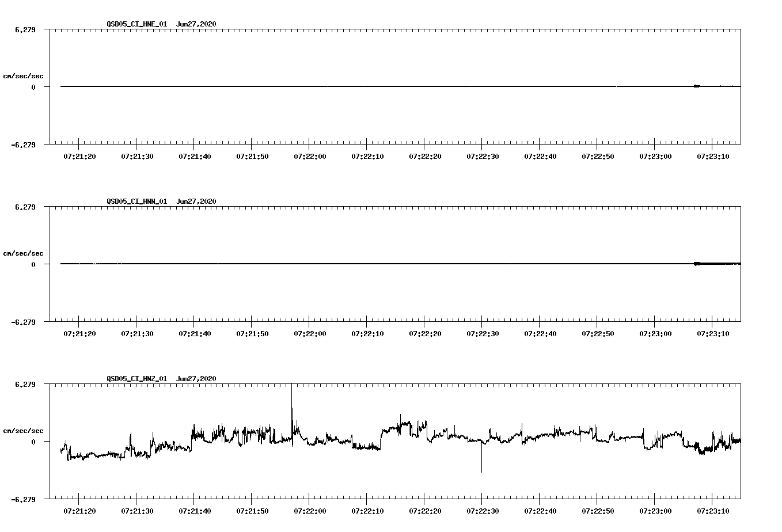Image resolution: width=782 pixels, height=532 pixels.
Task: Click 07:22:30 time label under HNE plot
Action: click(483, 156)
